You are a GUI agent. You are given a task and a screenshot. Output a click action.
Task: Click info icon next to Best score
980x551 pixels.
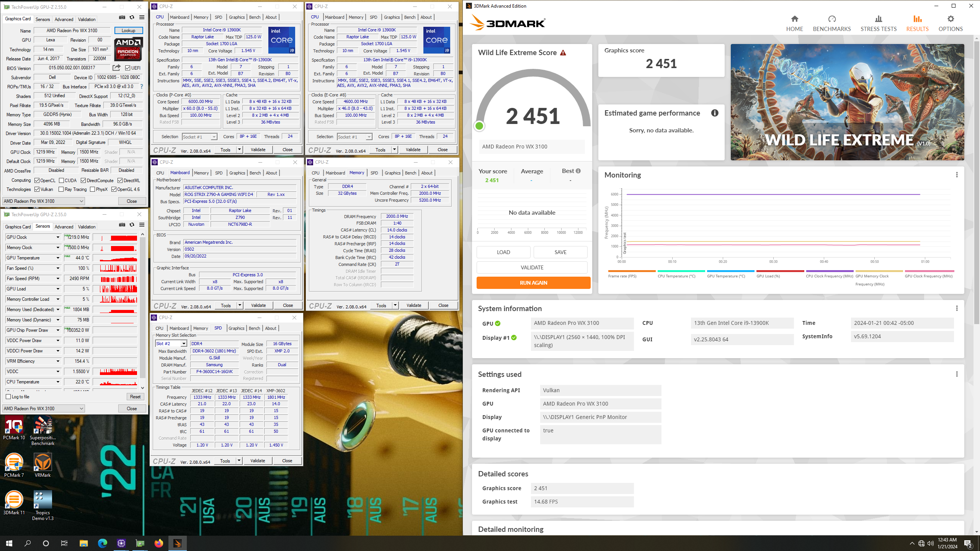[x=578, y=171]
